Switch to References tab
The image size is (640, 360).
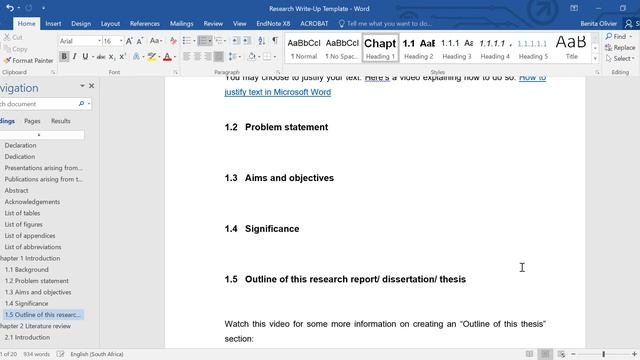click(x=144, y=24)
